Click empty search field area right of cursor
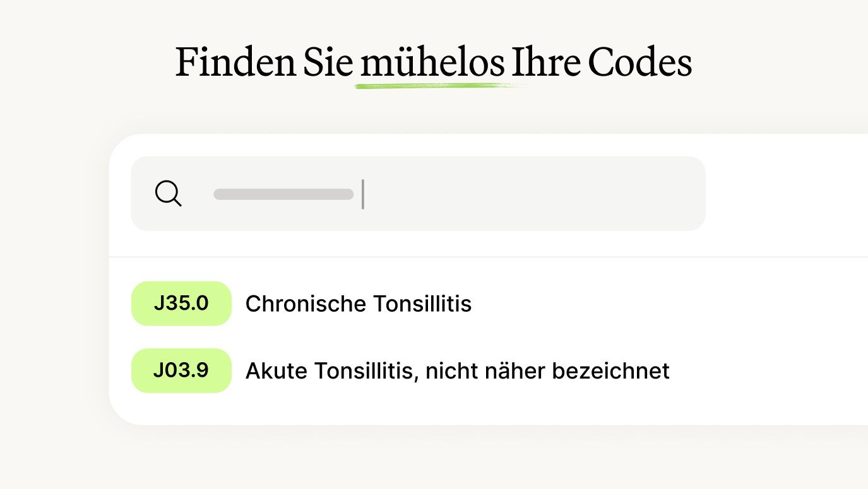Viewport: 868px width, 489px height. click(537, 193)
